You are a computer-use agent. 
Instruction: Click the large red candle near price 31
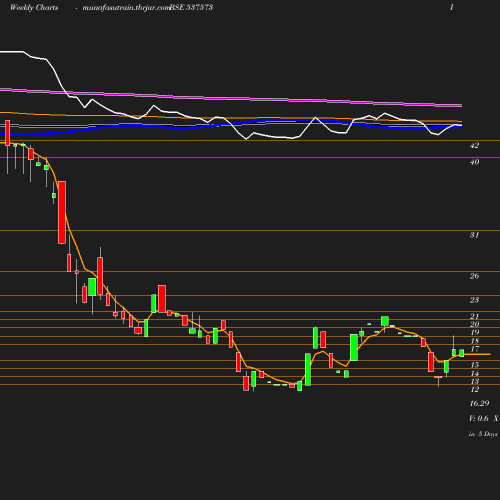click(x=62, y=212)
